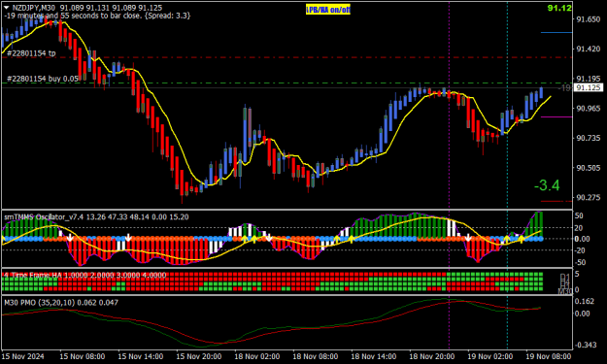The image size is (607, 364).
Task: Click the bar close countdown and spread text
Action: click(x=97, y=16)
